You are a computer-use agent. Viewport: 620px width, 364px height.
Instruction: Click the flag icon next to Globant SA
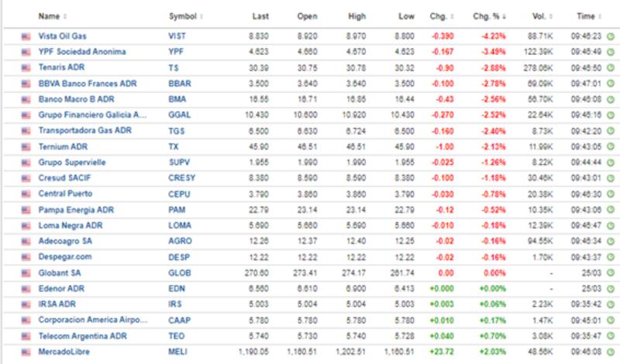[26, 273]
